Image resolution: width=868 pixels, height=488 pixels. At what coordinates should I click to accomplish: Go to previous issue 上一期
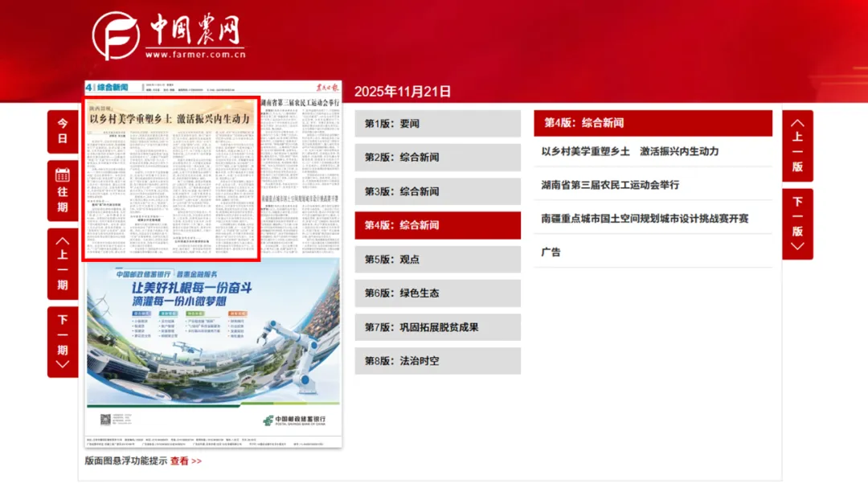pyautogui.click(x=63, y=263)
